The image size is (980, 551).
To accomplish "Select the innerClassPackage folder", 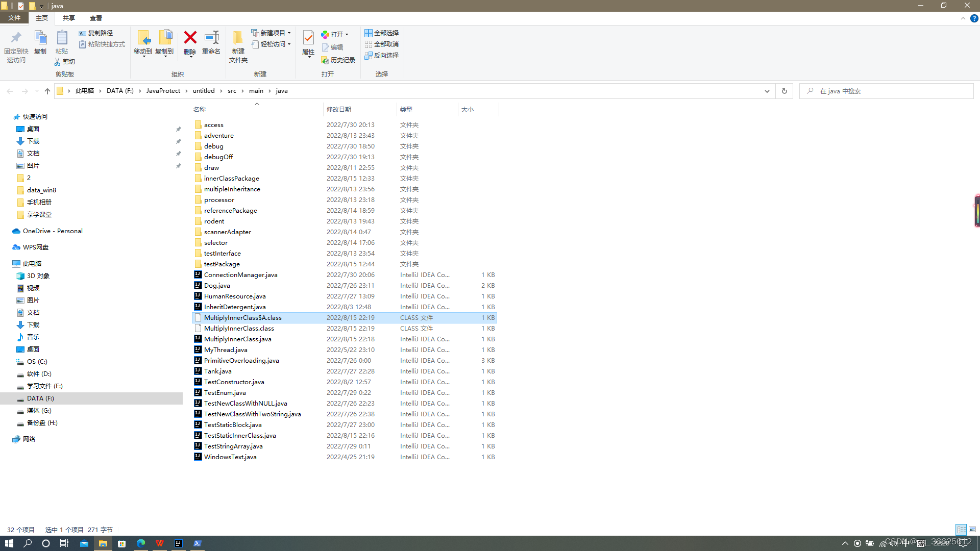I will tap(232, 179).
